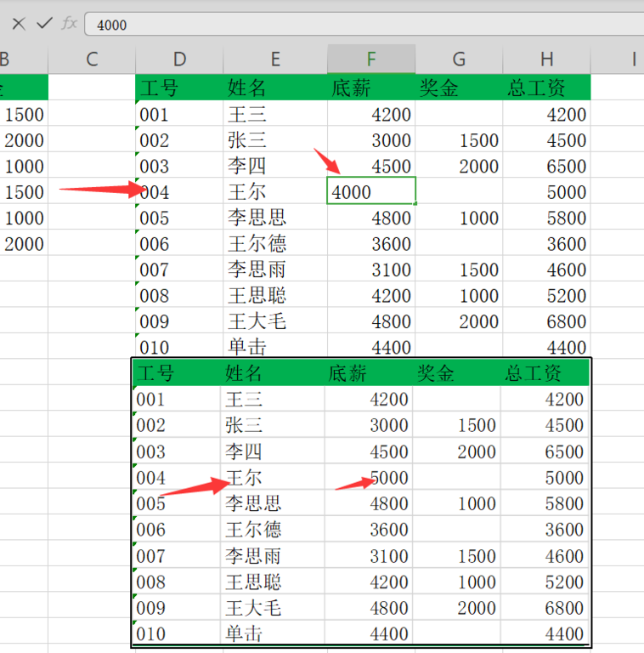
Task: Select column D header
Action: tap(179, 59)
